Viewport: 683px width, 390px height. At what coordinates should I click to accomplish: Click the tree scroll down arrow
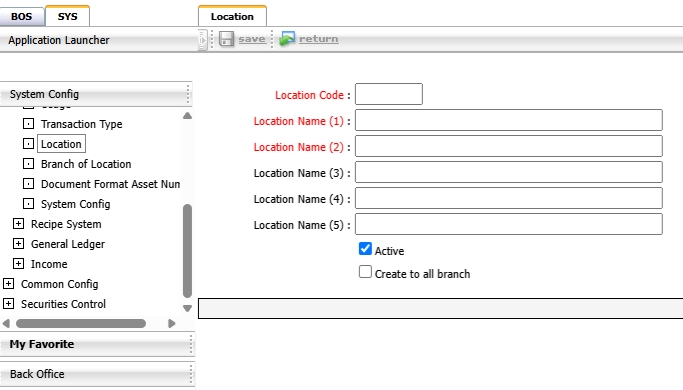(187, 309)
